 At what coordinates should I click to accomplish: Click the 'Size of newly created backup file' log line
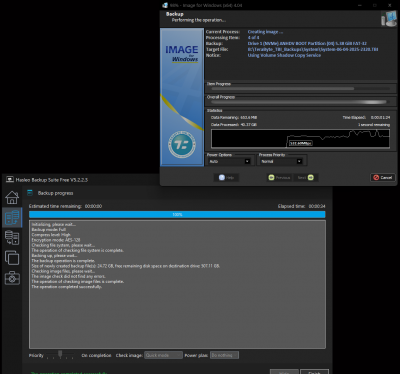coord(125,266)
